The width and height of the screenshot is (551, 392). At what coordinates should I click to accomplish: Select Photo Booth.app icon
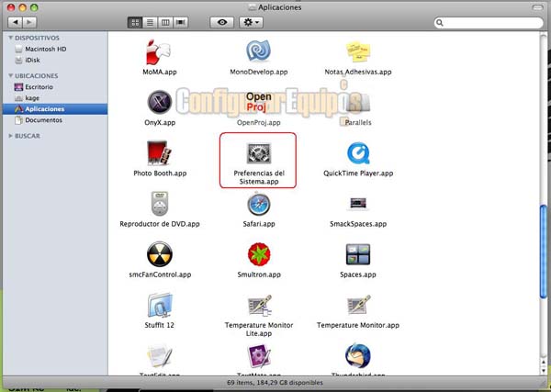[x=159, y=153]
